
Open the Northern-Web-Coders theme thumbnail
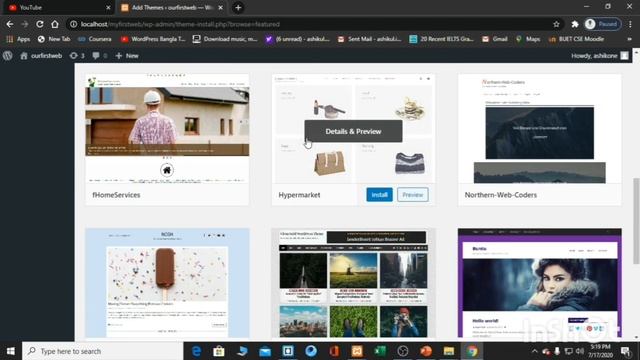click(540, 129)
